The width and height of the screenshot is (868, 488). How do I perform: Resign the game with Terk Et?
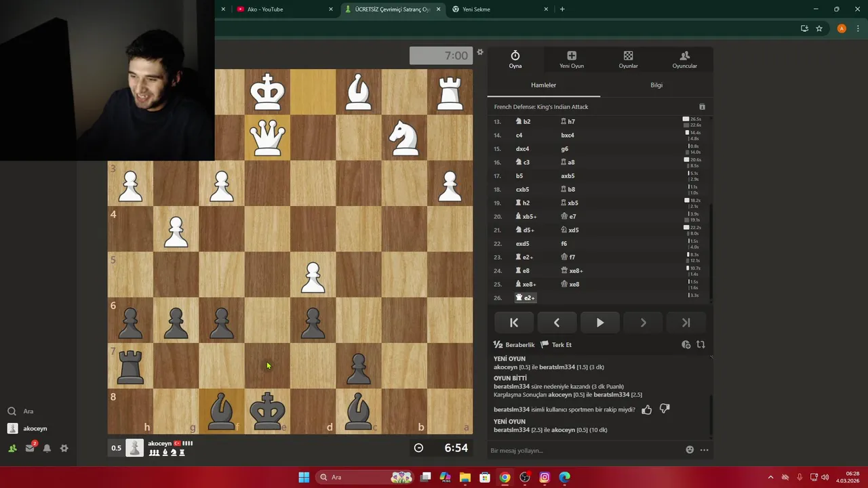coord(556,345)
